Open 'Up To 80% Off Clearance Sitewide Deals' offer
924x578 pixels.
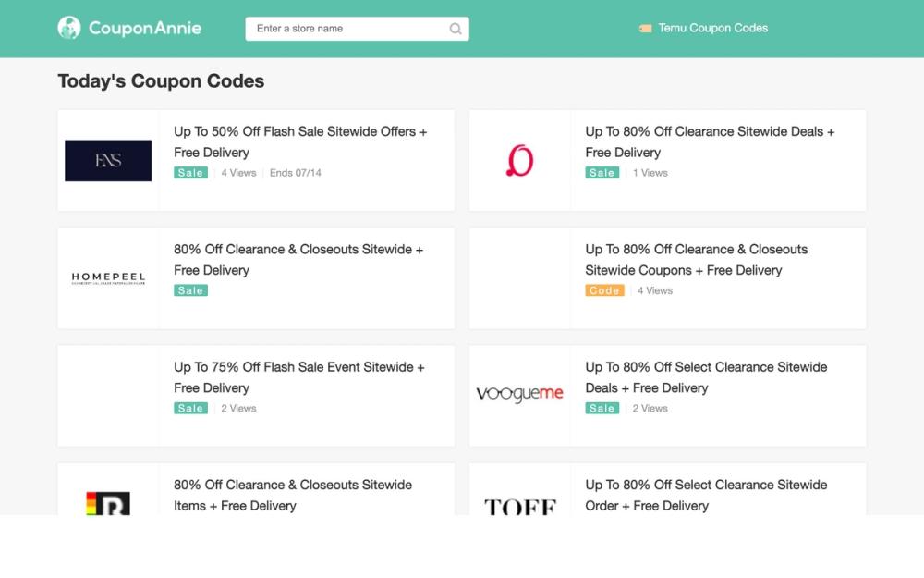(x=710, y=141)
